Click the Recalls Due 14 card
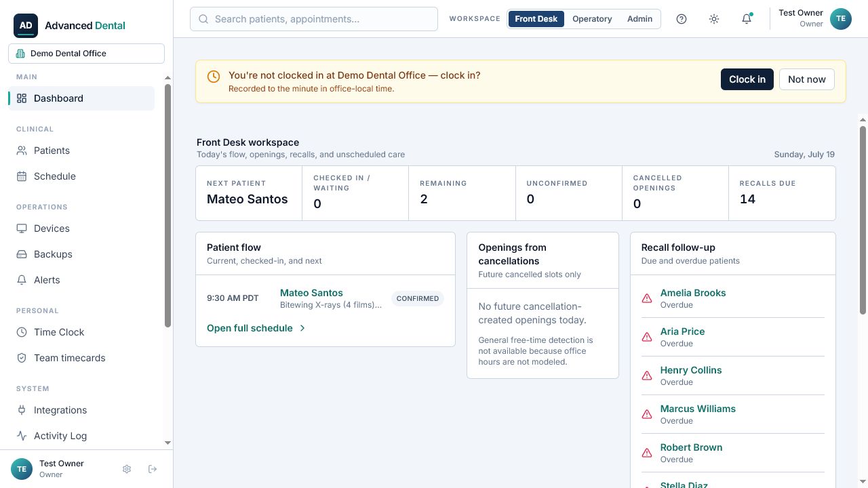The width and height of the screenshot is (868, 488). 782,193
